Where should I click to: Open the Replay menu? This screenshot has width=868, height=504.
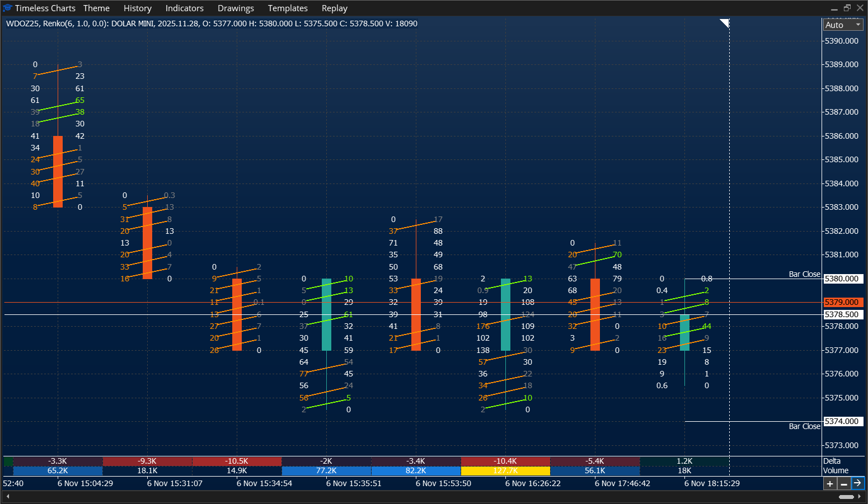point(334,8)
